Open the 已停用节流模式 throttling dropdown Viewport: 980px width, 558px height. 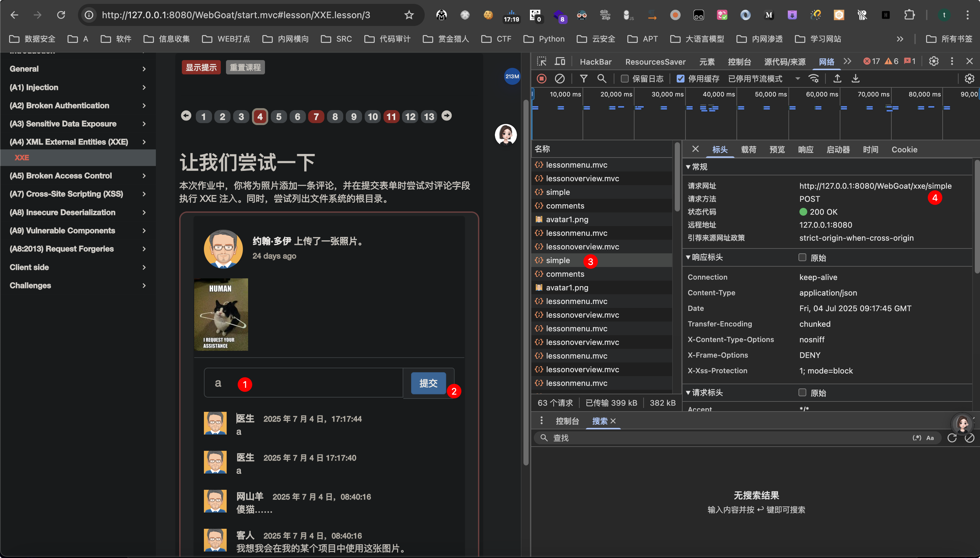point(764,79)
